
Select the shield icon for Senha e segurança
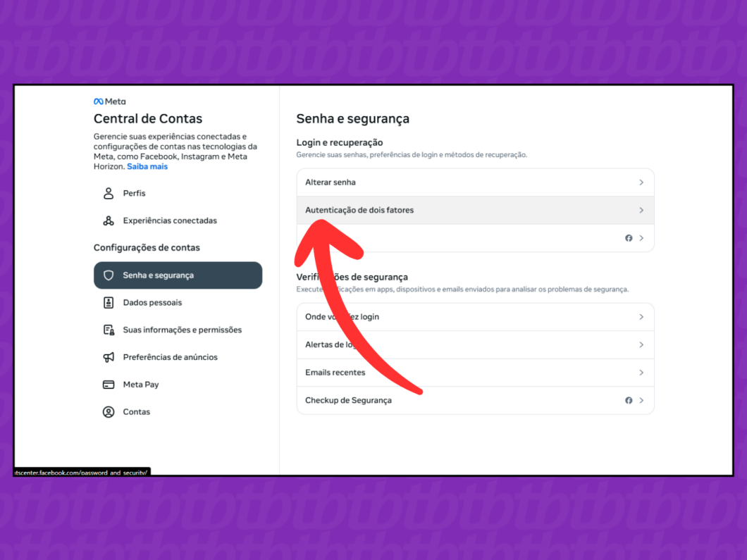[x=109, y=275]
